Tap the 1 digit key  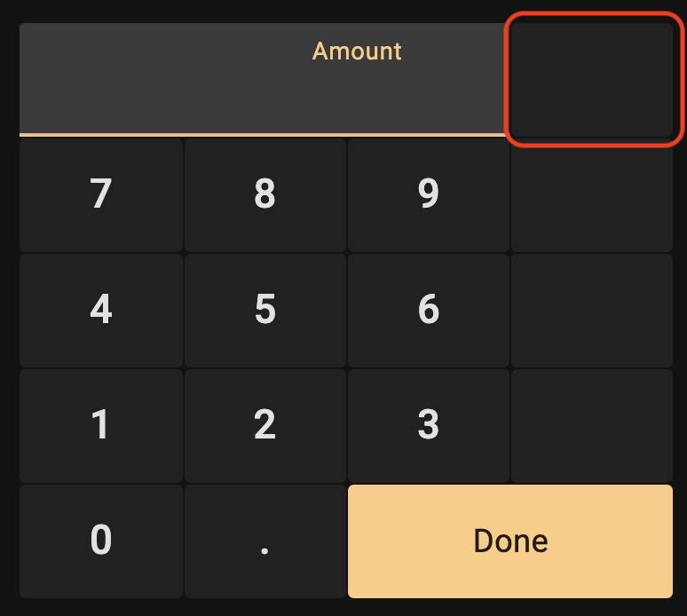tap(101, 425)
